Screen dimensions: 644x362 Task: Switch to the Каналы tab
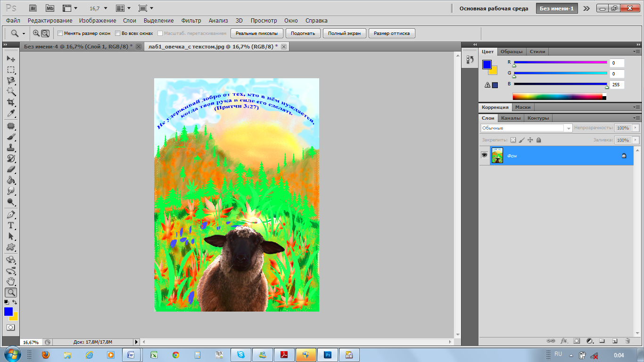point(511,118)
